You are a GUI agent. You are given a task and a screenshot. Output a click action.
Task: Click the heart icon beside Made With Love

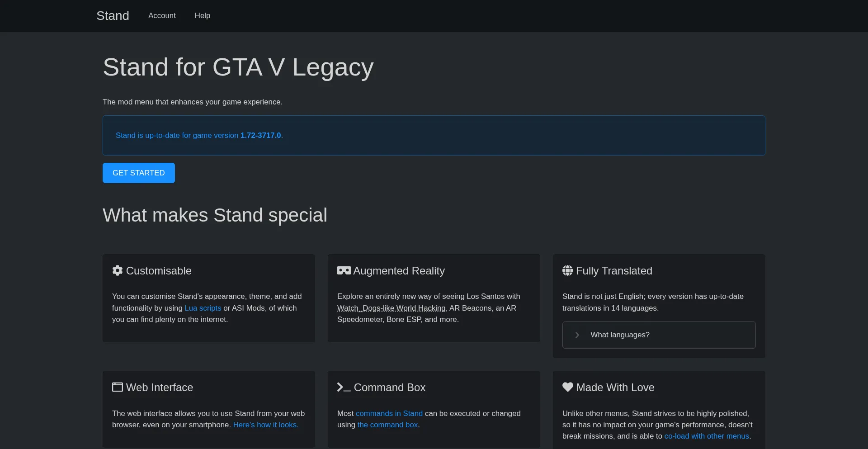567,387
